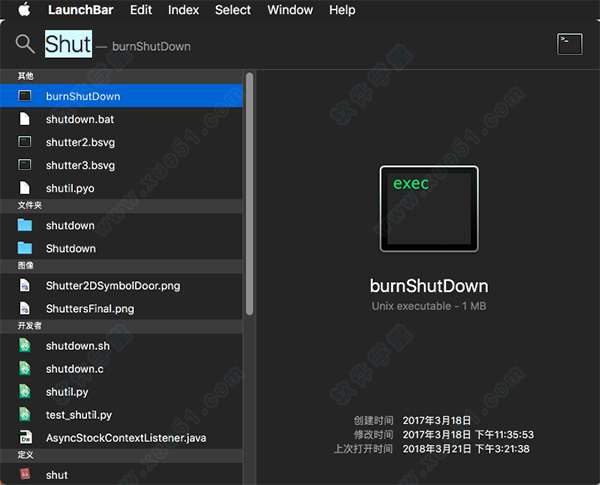Click the 创建时间 date value 2017年3月18日
Viewport: 600px width, 485px height.
tap(437, 420)
